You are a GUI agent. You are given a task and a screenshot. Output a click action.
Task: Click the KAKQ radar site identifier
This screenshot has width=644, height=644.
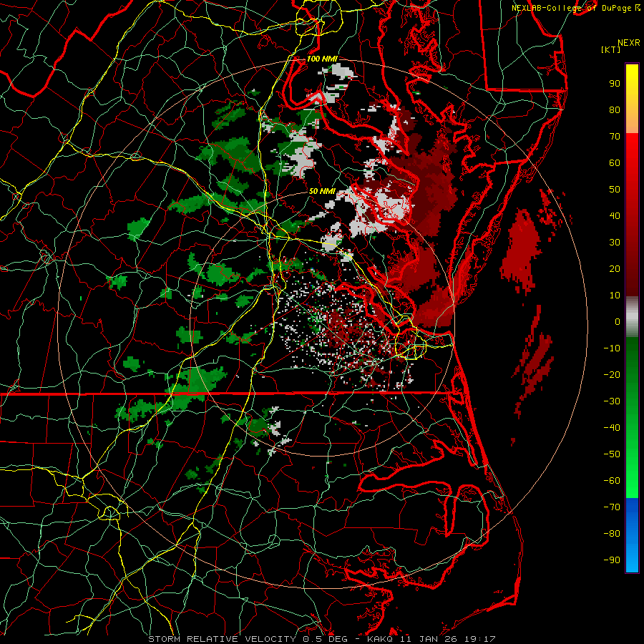pyautogui.click(x=380, y=639)
